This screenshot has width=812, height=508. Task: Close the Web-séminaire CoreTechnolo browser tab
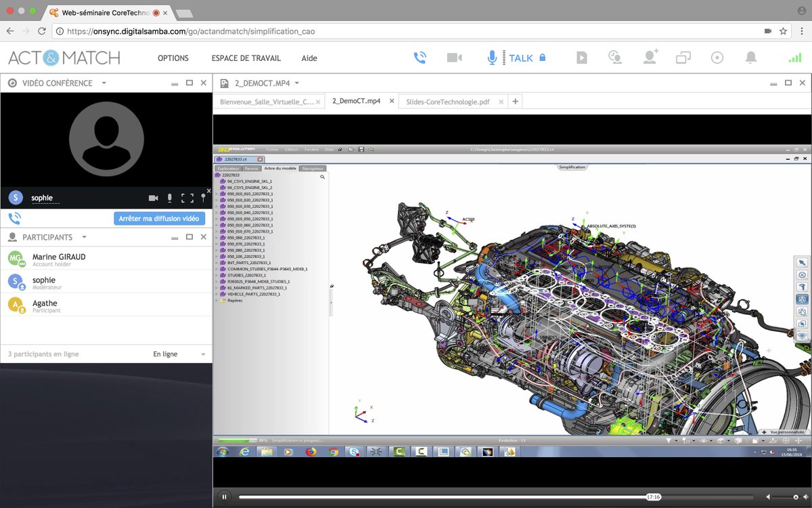[x=166, y=12]
